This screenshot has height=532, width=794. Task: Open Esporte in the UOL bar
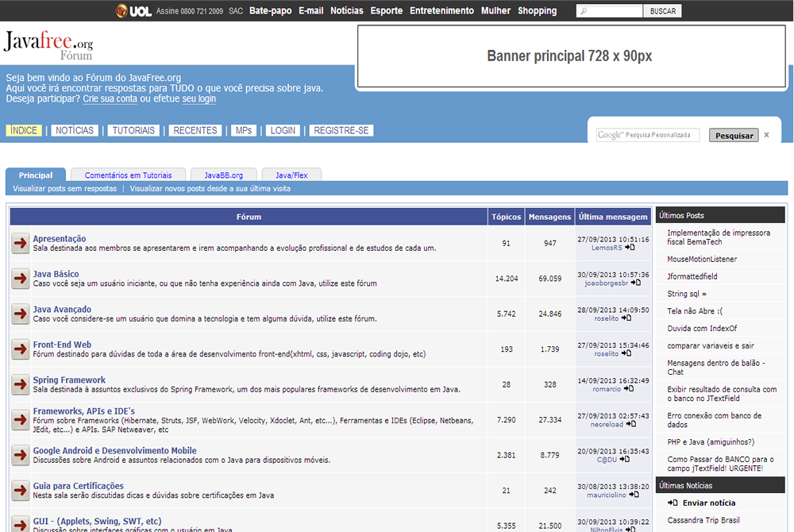tap(387, 10)
